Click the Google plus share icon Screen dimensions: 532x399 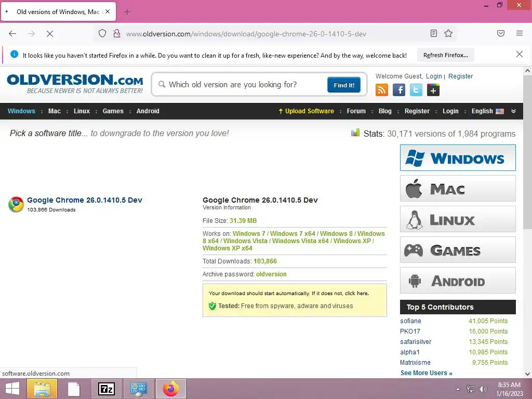click(x=433, y=90)
